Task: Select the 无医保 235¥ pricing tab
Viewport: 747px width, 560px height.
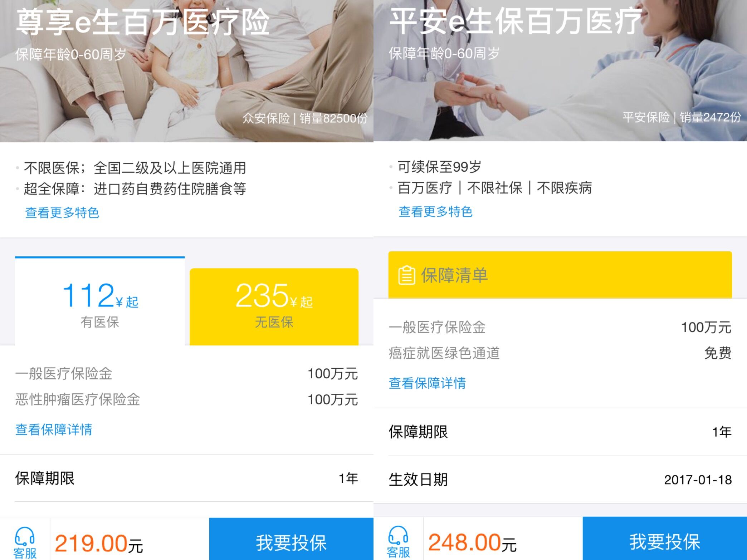Action: click(x=274, y=306)
